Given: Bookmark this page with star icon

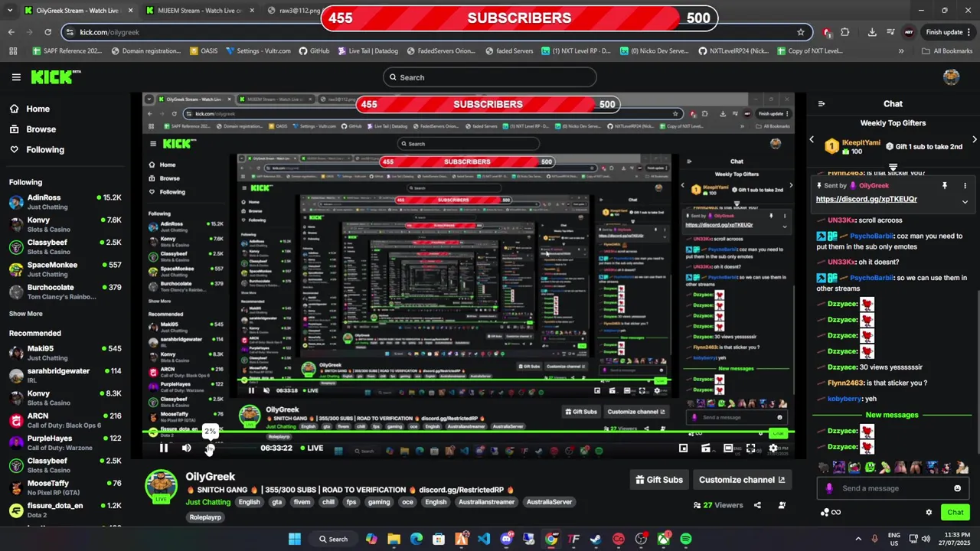Looking at the screenshot, I should tap(801, 32).
